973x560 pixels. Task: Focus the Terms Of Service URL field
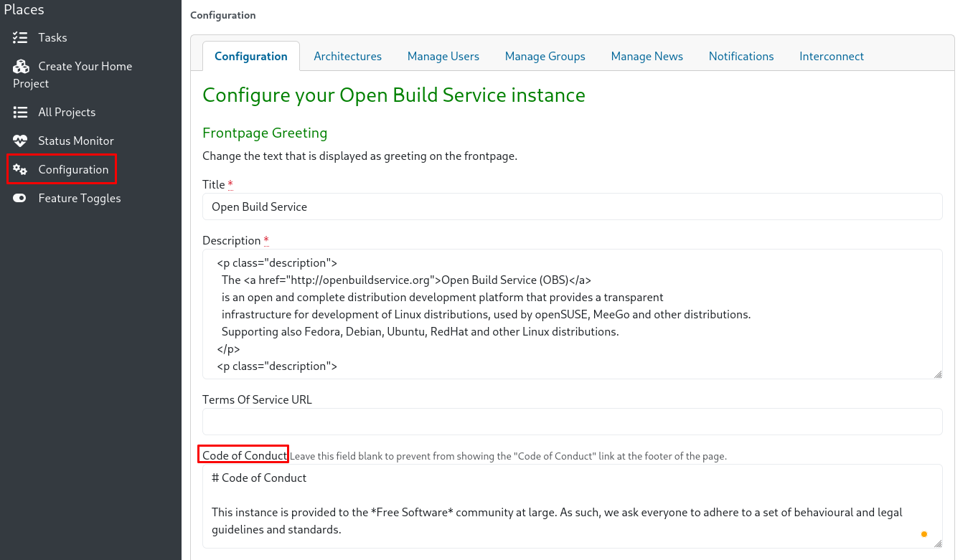pyautogui.click(x=572, y=422)
